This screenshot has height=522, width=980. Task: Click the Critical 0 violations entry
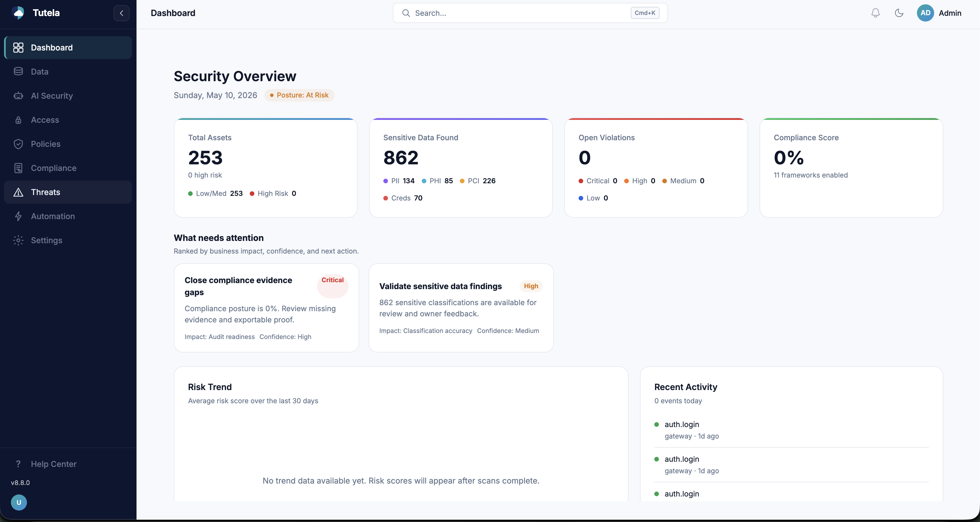coord(598,181)
